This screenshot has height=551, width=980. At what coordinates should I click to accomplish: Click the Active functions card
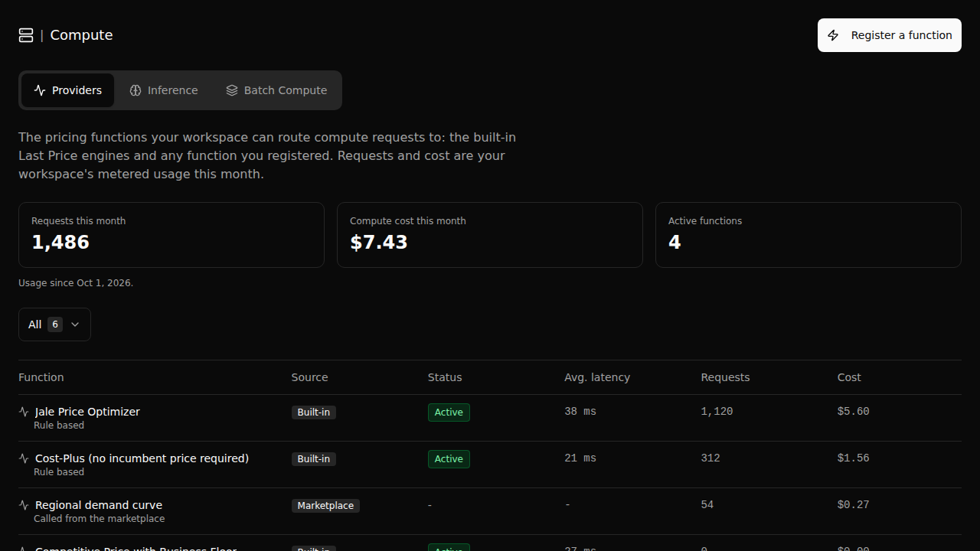pyautogui.click(x=808, y=235)
